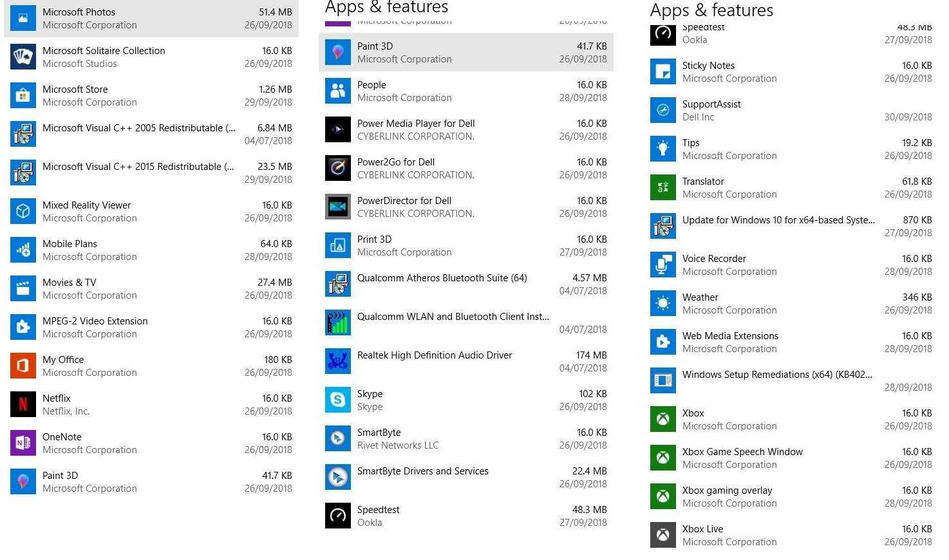Click the SmartByte Drivers and Services icon

(338, 477)
